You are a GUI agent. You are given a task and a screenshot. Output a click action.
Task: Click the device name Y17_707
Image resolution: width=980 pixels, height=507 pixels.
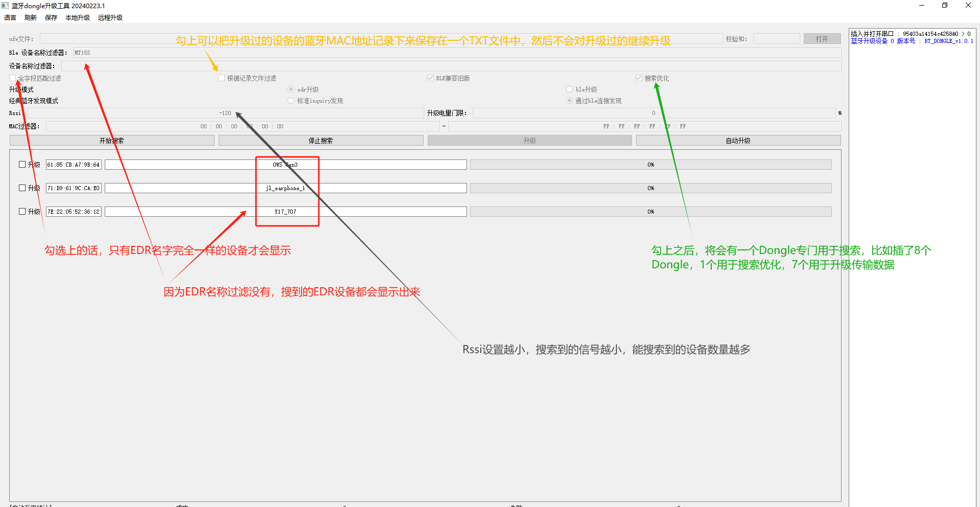286,212
